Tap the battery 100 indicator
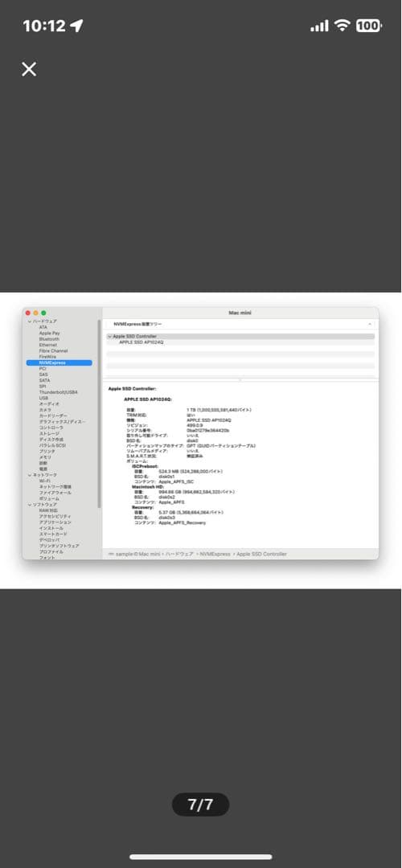Image resolution: width=402 pixels, height=868 pixels. (x=369, y=26)
